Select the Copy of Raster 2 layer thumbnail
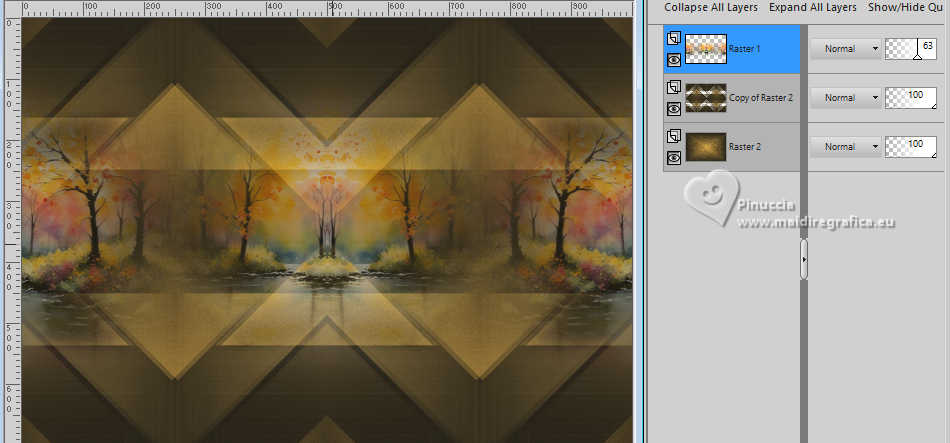 pyautogui.click(x=706, y=98)
